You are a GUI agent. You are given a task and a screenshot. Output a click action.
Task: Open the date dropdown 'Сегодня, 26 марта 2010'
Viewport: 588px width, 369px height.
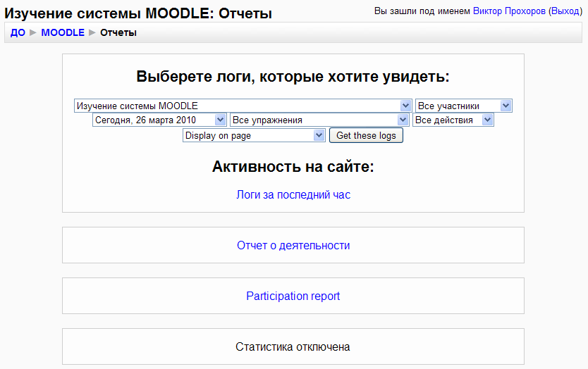point(159,120)
